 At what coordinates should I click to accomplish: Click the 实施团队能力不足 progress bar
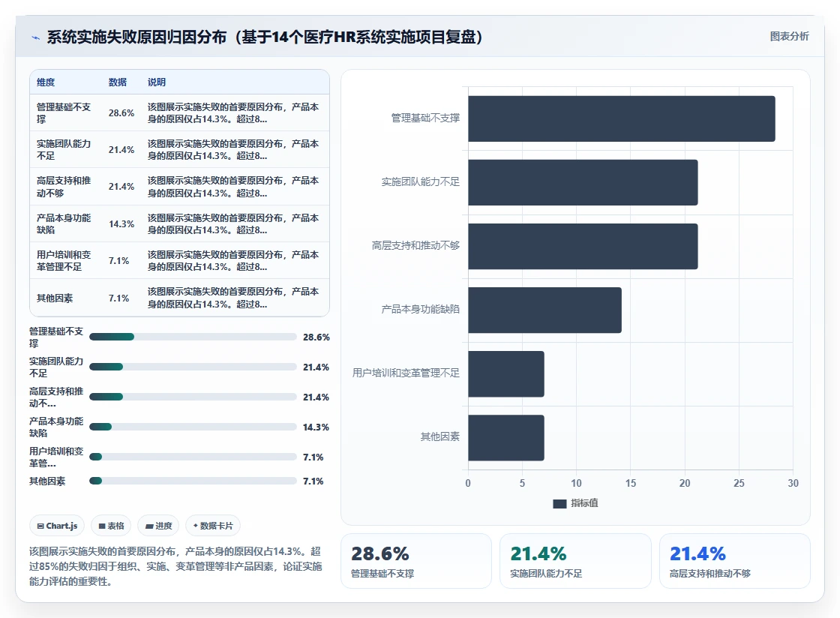(x=193, y=367)
